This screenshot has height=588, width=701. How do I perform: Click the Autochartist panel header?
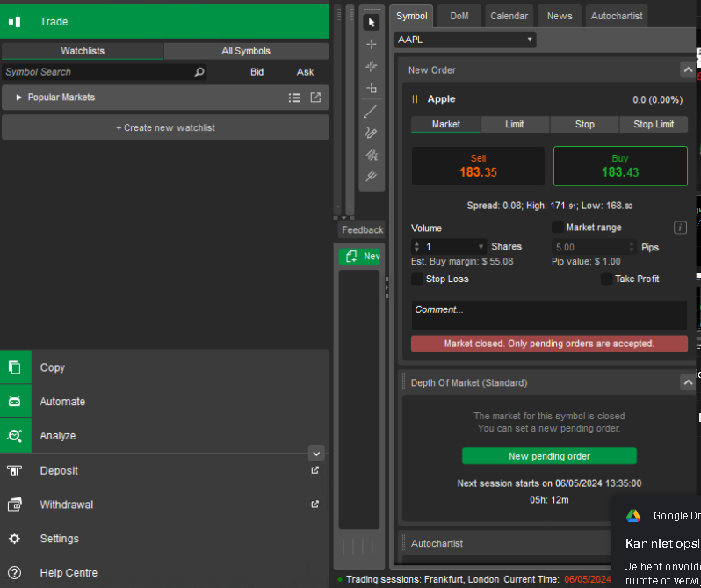click(505, 543)
